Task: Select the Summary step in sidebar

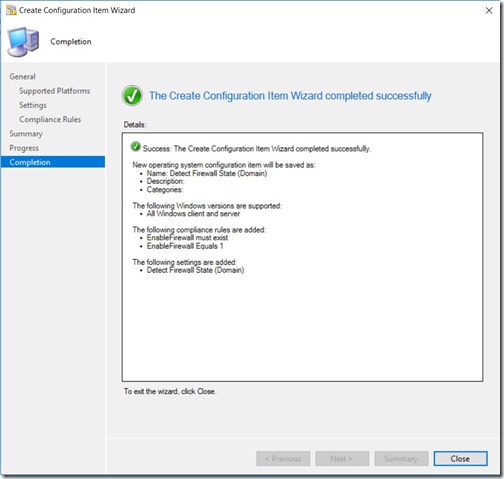Action: pyautogui.click(x=26, y=134)
